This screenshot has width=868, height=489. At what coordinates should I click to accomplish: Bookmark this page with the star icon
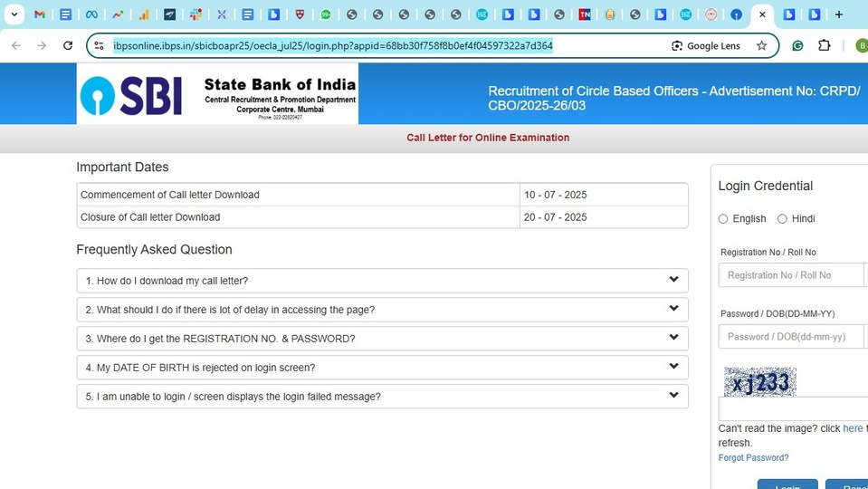pyautogui.click(x=762, y=45)
